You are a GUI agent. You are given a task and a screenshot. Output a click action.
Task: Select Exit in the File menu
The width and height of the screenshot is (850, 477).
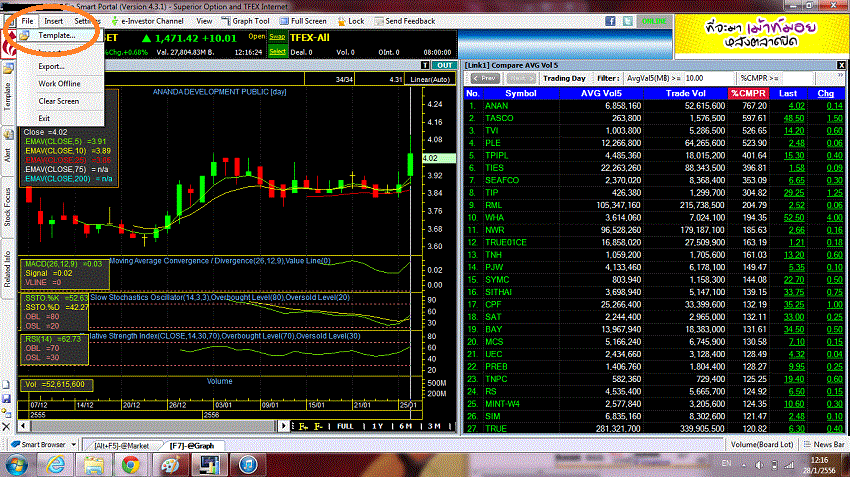(44, 118)
